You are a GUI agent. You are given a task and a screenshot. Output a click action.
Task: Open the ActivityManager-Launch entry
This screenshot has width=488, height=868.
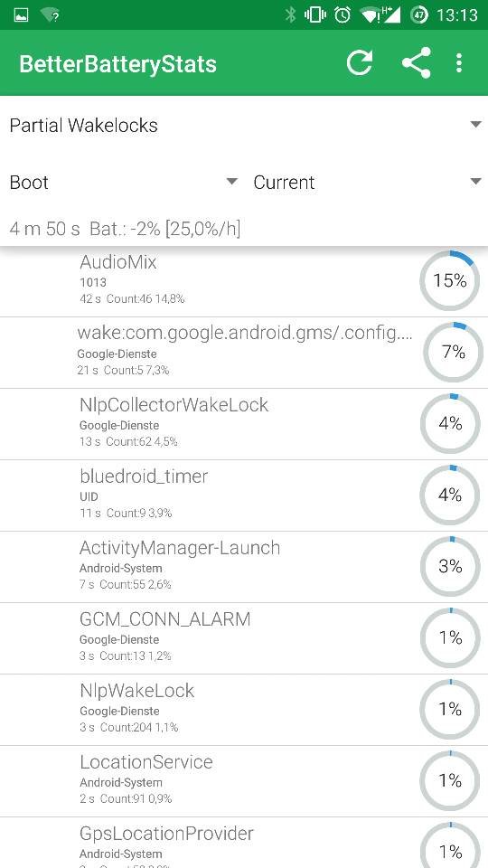click(x=244, y=567)
